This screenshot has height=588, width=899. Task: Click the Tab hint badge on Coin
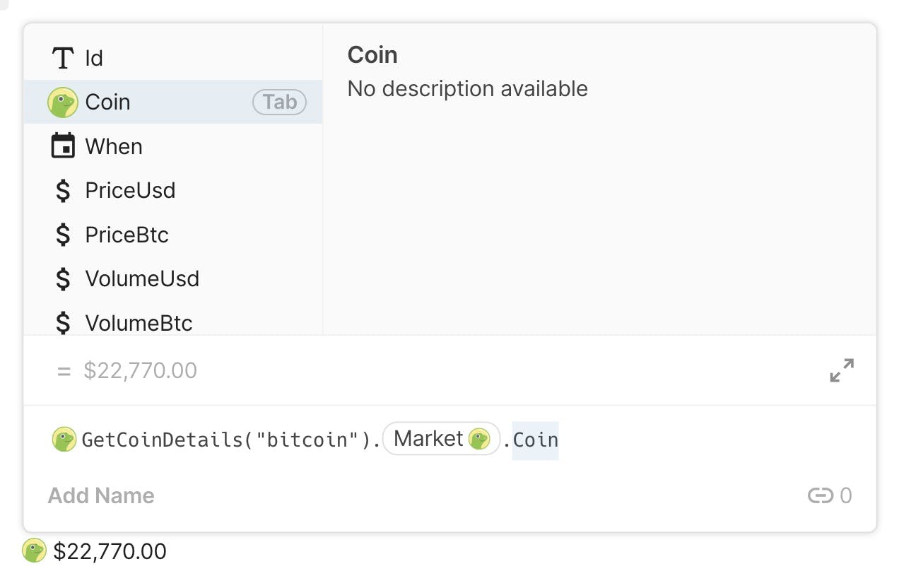[280, 102]
